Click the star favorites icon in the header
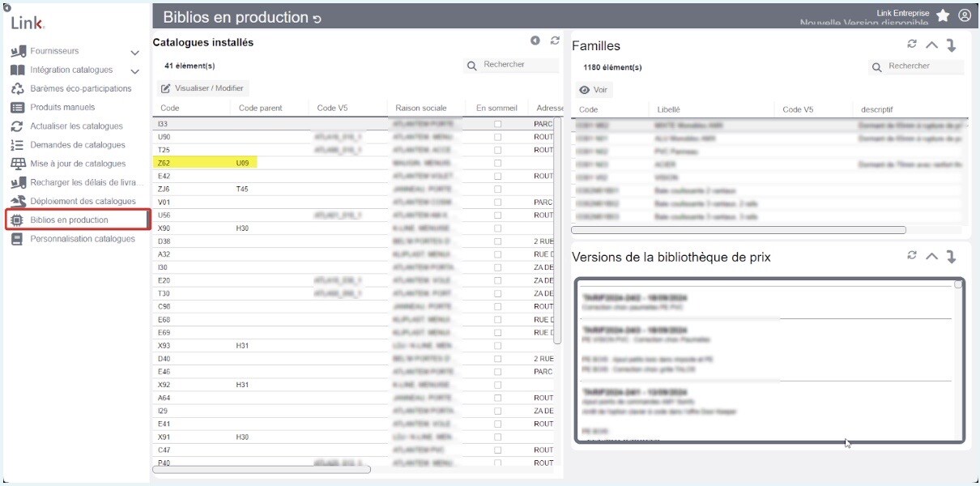980x486 pixels. click(943, 15)
